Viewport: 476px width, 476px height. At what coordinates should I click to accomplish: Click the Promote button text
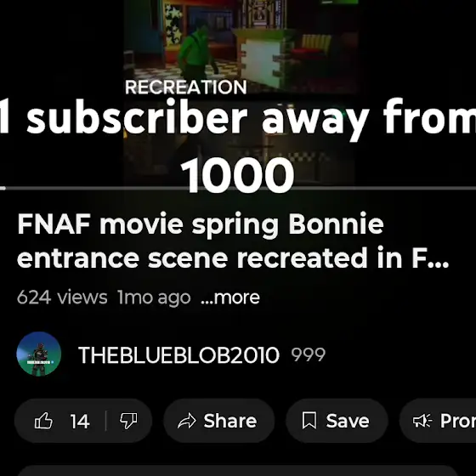point(458,421)
